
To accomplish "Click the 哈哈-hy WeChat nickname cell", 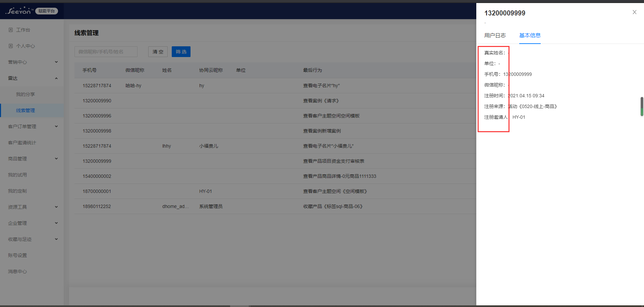I will (133, 86).
